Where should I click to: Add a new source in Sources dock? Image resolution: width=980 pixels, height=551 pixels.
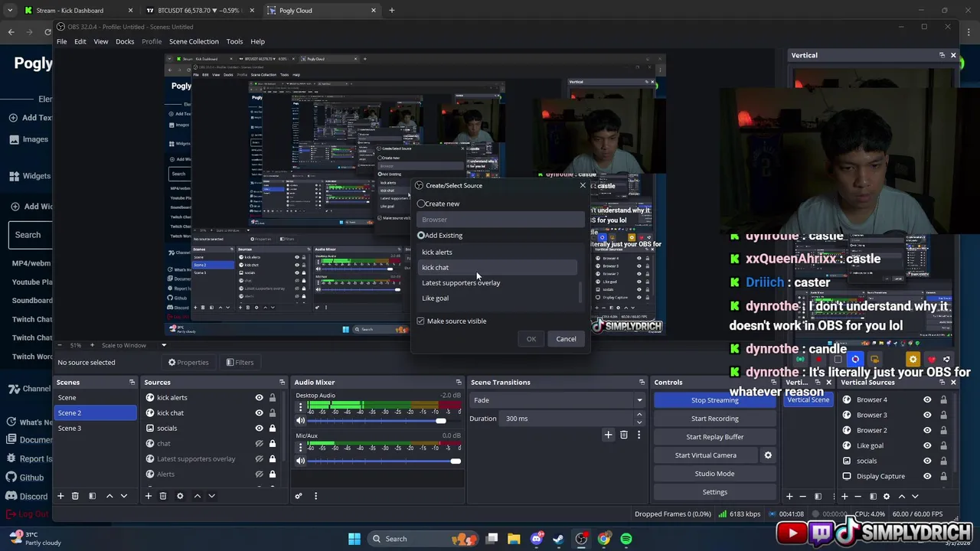(x=149, y=496)
